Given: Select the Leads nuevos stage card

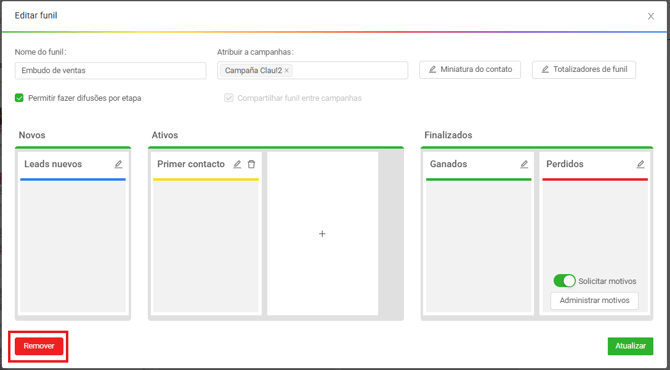Looking at the screenshot, I should pos(73,234).
